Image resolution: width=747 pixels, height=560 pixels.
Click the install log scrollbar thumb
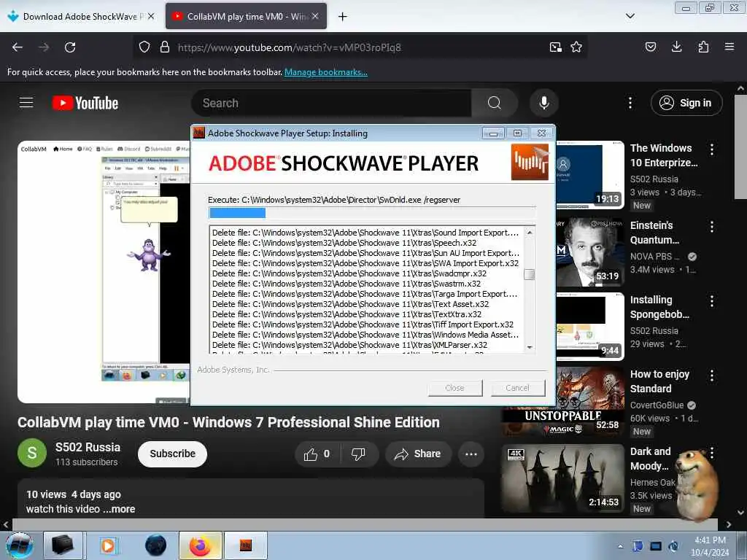point(530,274)
